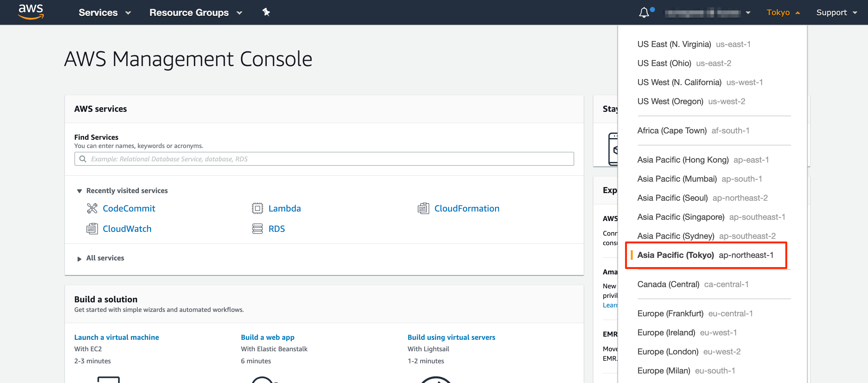Image resolution: width=868 pixels, height=383 pixels.
Task: Open the CloudWatch service link
Action: pyautogui.click(x=127, y=229)
